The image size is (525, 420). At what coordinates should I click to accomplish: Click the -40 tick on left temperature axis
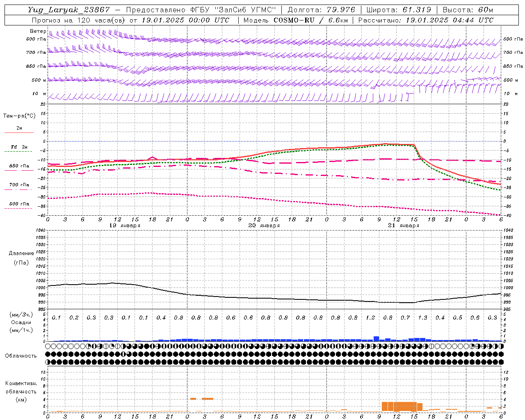coord(41,216)
